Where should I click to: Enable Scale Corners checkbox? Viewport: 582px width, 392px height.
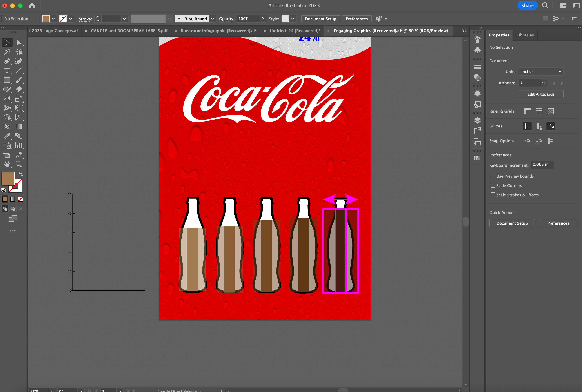(493, 185)
